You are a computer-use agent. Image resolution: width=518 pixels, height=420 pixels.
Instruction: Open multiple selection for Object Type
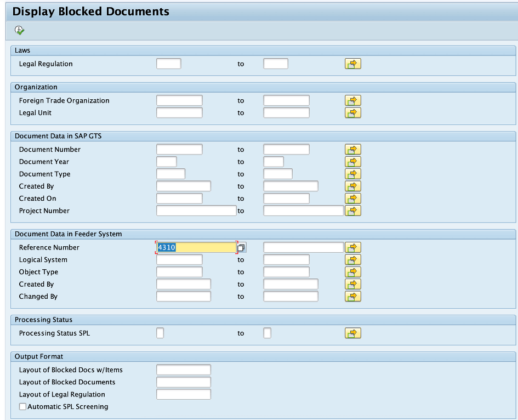tap(353, 271)
